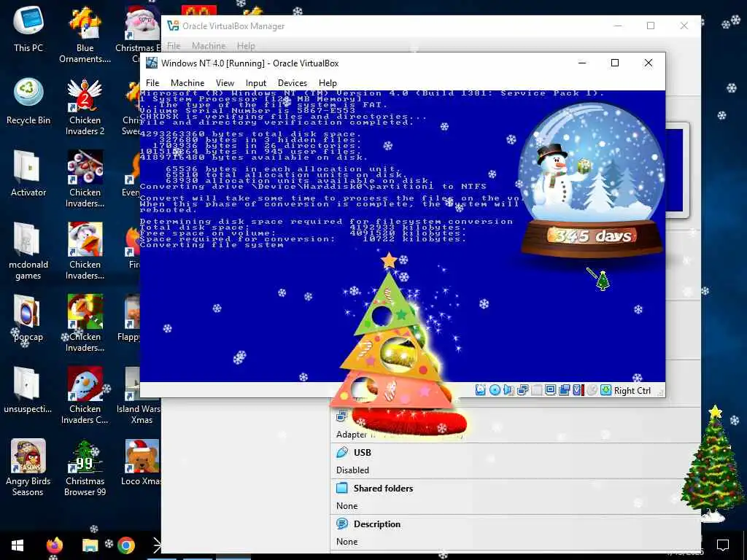Click the VM window title bar icon
Viewport: 747px width, 560px height.
click(152, 63)
